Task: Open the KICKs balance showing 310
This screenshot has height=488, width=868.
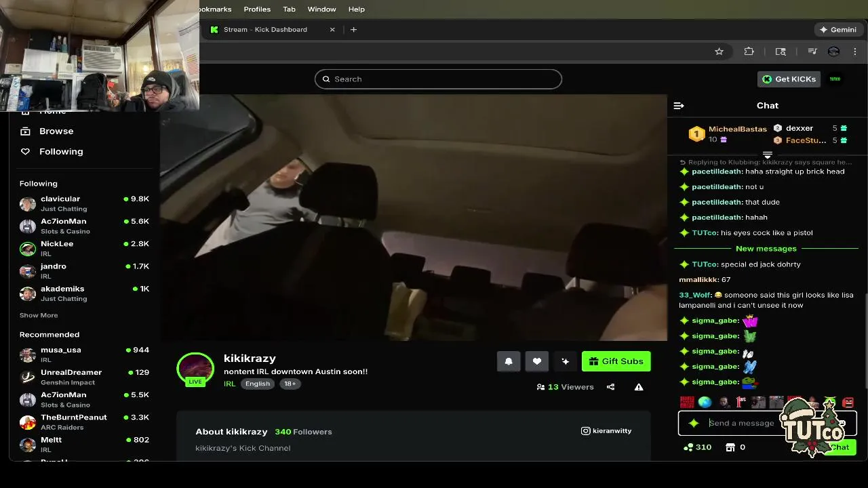Action: coord(698,447)
